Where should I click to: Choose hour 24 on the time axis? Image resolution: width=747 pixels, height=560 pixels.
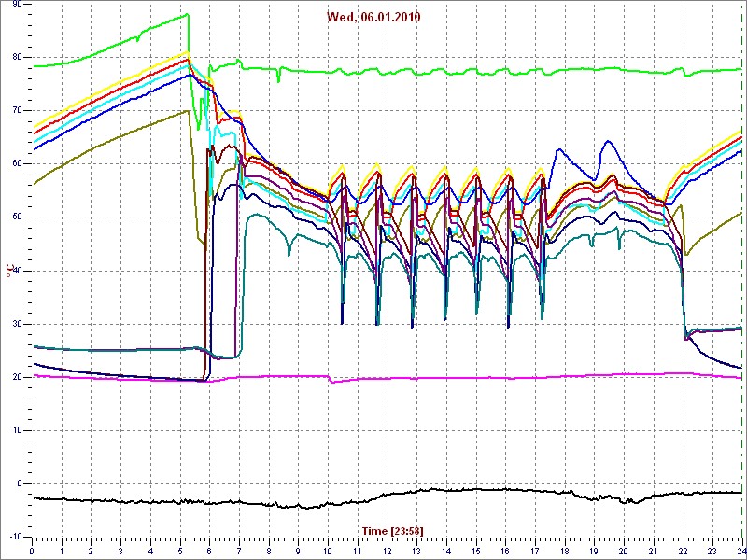[x=741, y=550]
